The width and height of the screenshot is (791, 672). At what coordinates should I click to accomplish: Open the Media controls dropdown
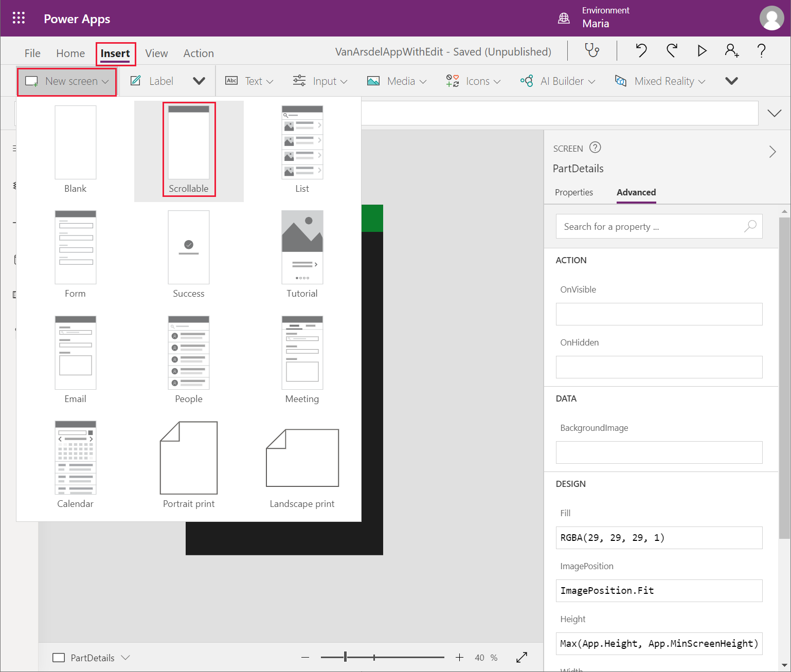tap(397, 81)
